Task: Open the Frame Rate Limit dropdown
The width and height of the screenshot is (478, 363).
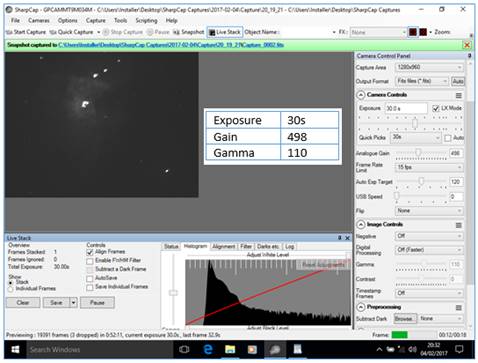Action: click(x=429, y=167)
